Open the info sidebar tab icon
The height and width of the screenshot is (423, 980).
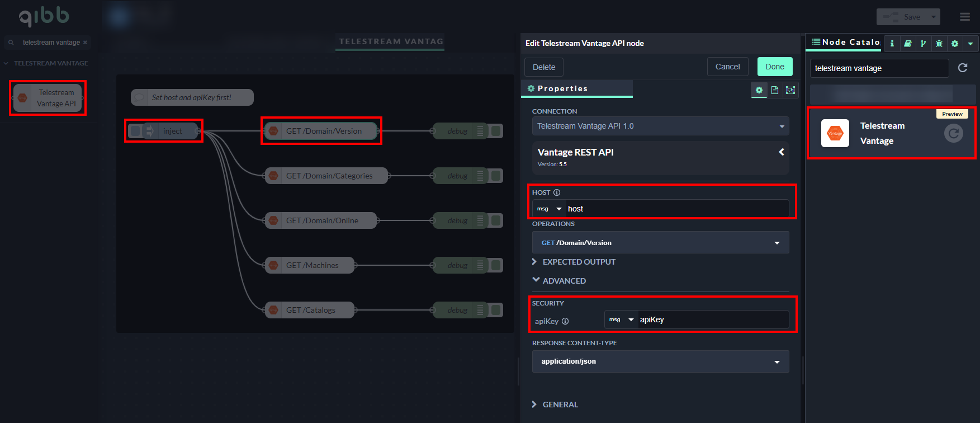point(892,43)
